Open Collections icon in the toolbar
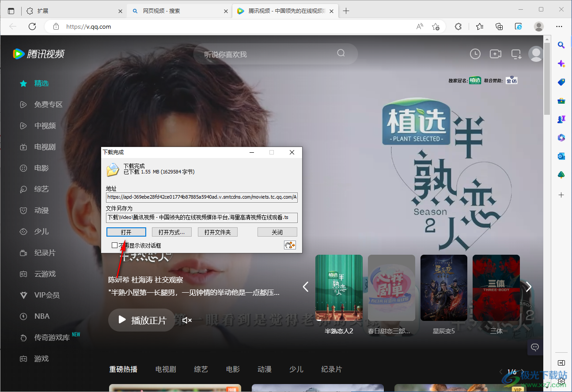This screenshot has height=392, width=572. 499,26
